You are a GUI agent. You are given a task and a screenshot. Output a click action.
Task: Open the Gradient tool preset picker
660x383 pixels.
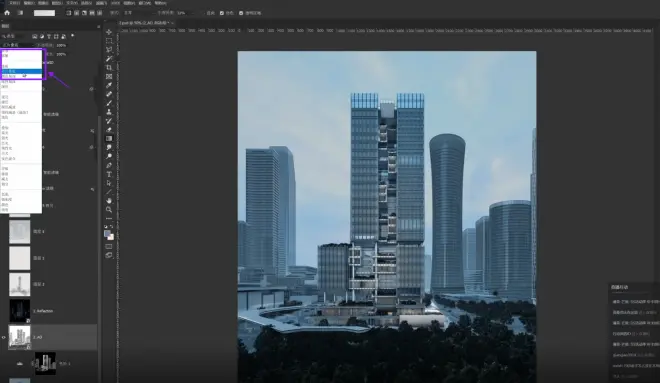[x=20, y=13]
